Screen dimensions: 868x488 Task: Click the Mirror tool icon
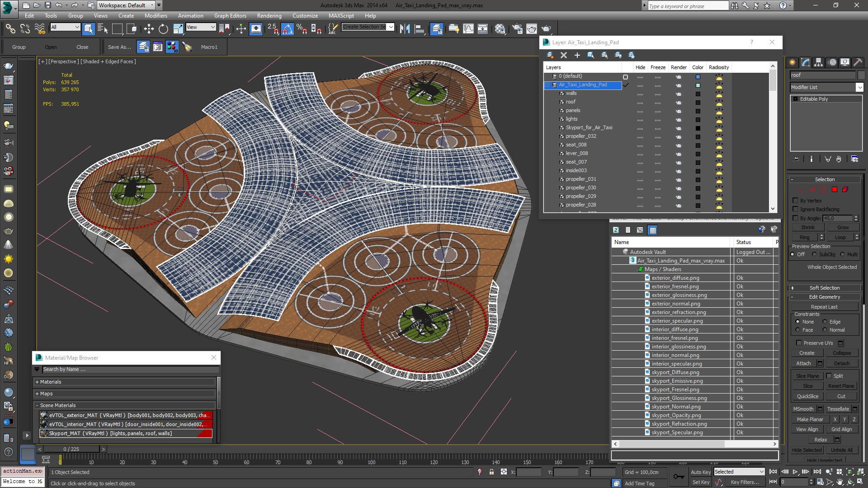(405, 29)
